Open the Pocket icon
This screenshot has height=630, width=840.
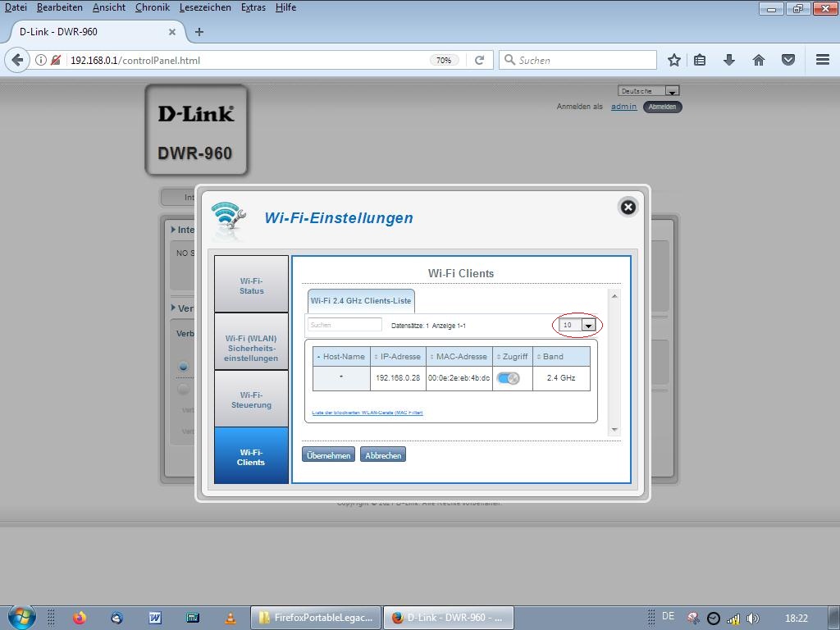[788, 60]
